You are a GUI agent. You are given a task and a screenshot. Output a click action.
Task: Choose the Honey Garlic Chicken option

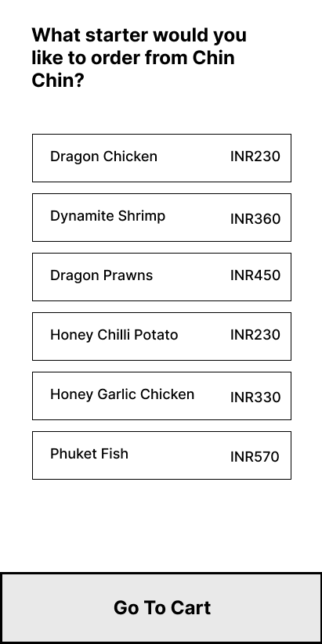click(x=161, y=396)
